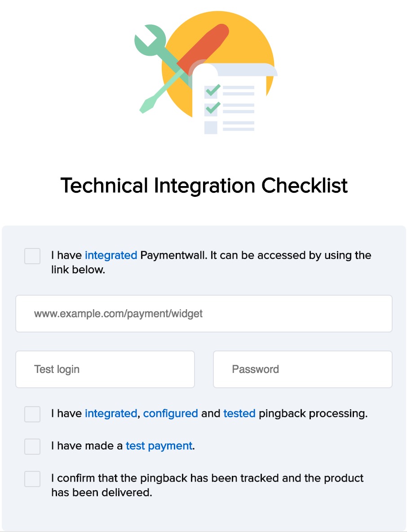
Task: Check the 'I have made a test payment' checkbox
Action: click(32, 447)
